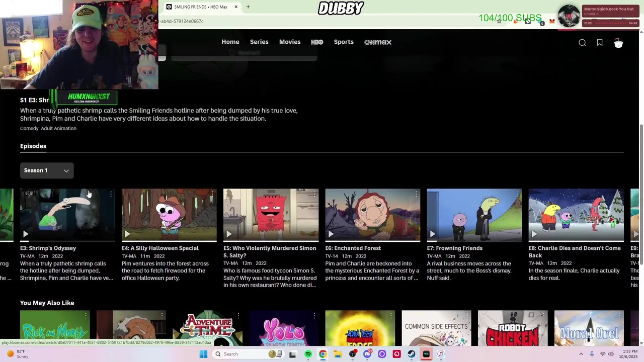
Task: Open E4: A Silly Halloween Special title
Action: (x=160, y=248)
